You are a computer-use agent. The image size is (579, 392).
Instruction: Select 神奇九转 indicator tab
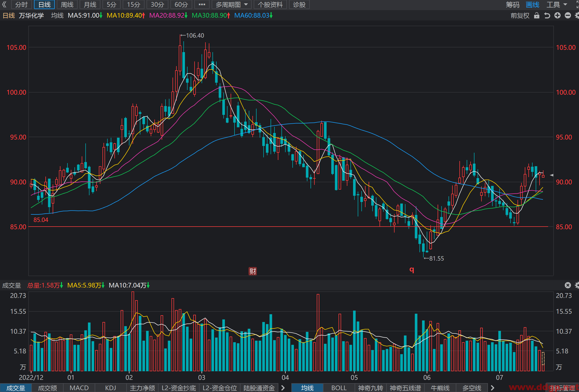pyautogui.click(x=371, y=388)
